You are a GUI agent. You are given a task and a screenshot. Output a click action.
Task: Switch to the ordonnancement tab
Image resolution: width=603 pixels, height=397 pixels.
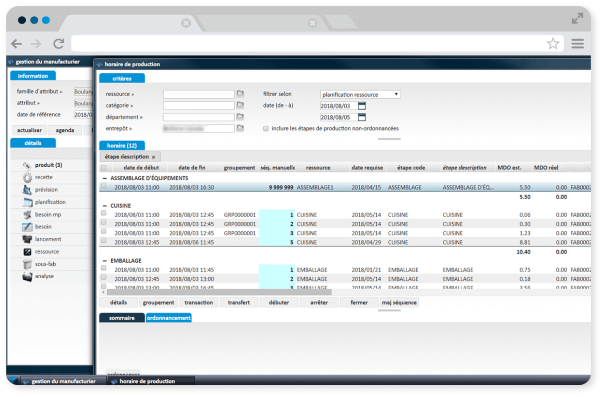[x=169, y=318]
